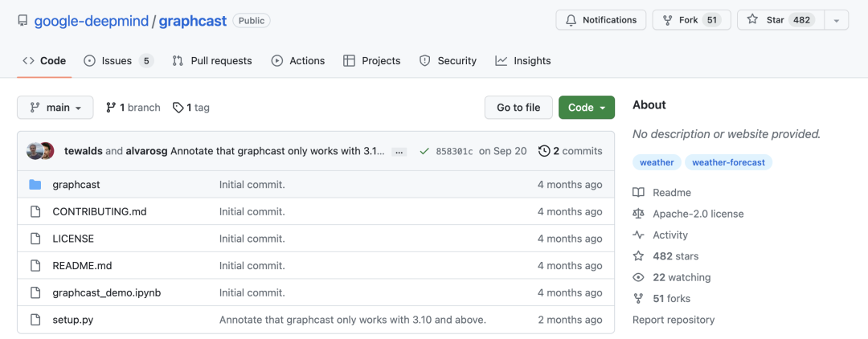Image resolution: width=868 pixels, height=339 pixels.
Task: Open the star lists dropdown arrow
Action: pyautogui.click(x=837, y=20)
